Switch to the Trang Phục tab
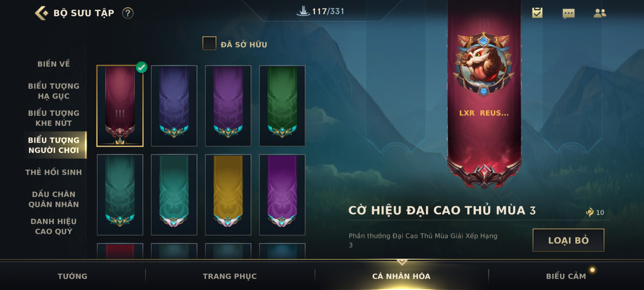 tap(229, 276)
